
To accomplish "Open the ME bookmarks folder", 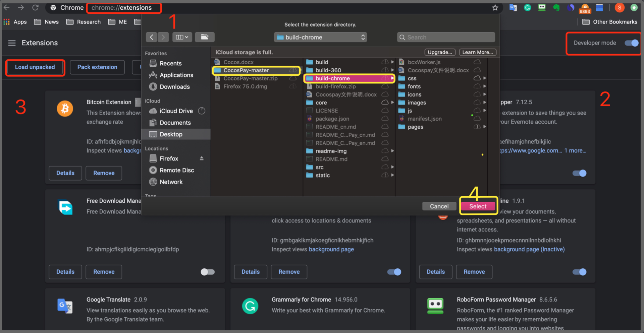I will click(x=117, y=22).
